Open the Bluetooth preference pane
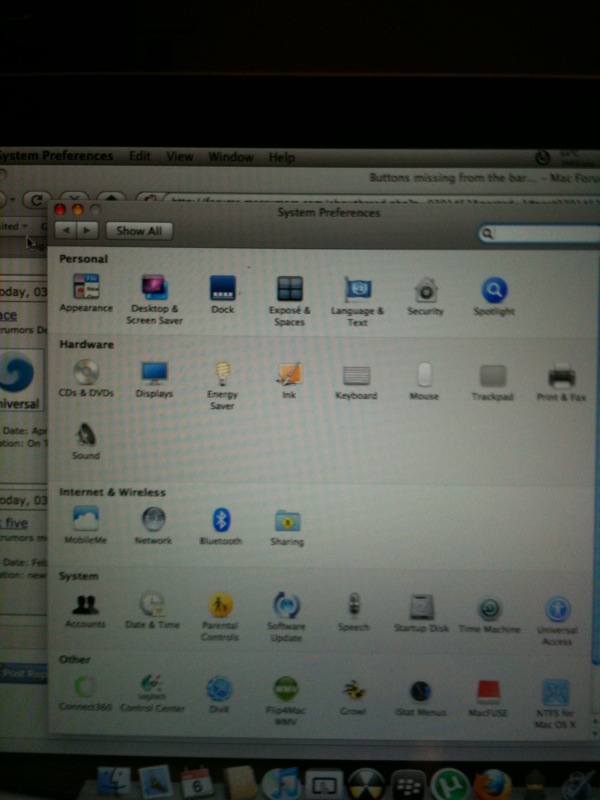 pyautogui.click(x=221, y=527)
